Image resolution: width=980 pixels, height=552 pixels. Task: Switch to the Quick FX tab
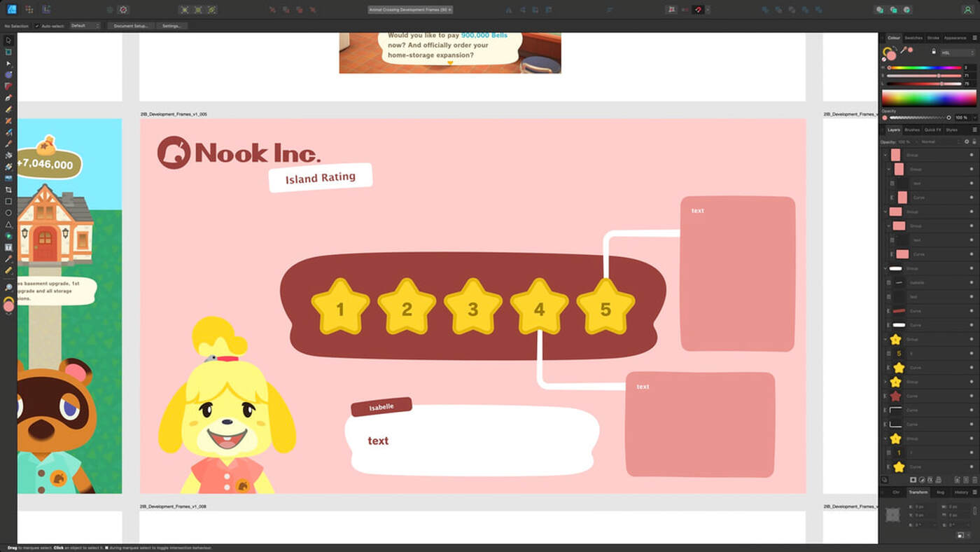(x=932, y=130)
